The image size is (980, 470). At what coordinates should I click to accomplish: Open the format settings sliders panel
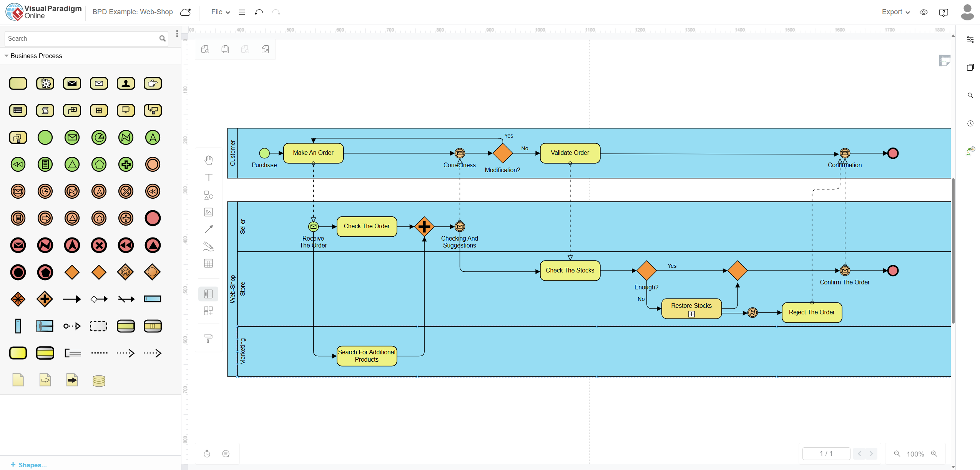[x=970, y=40]
